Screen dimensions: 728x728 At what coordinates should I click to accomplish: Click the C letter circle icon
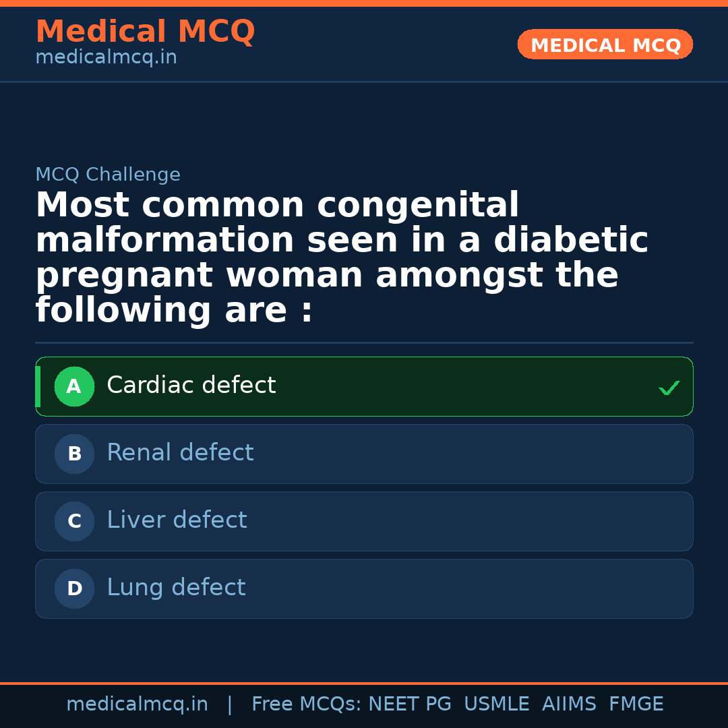click(x=74, y=522)
